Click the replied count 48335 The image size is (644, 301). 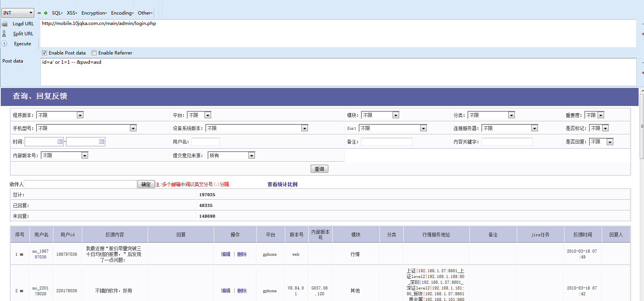click(x=206, y=205)
